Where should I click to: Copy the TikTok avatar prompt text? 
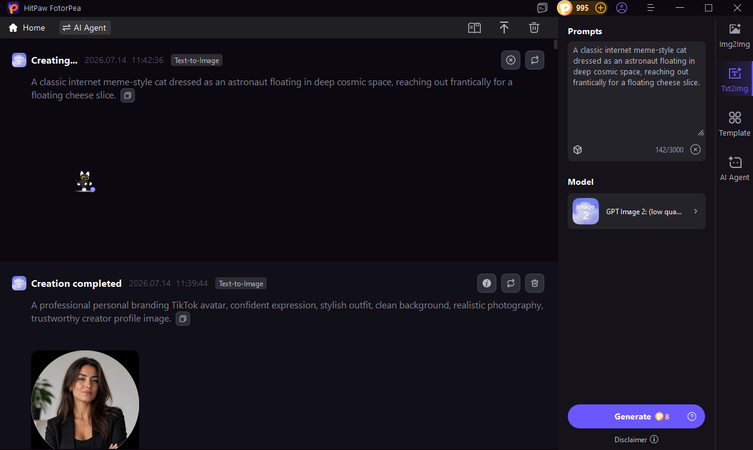182,319
